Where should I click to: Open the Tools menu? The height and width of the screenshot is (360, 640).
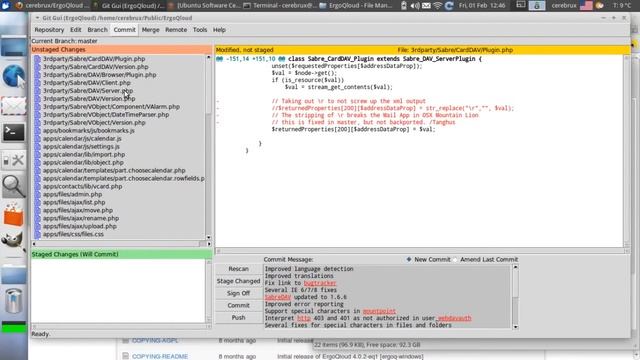(x=200, y=30)
